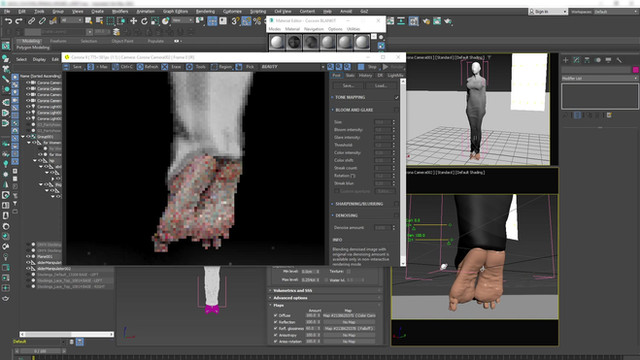This screenshot has width=640, height=360.
Task: Open the Sign In dropdown
Action: pos(548,11)
